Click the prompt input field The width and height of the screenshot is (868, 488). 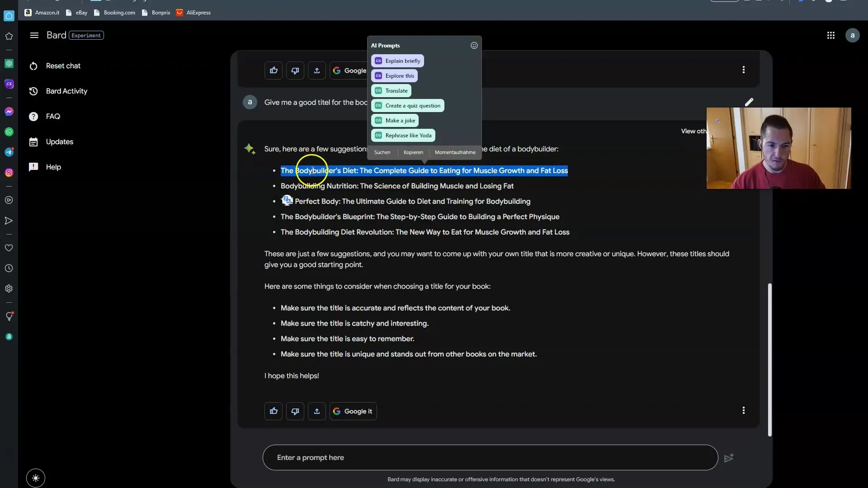click(490, 457)
